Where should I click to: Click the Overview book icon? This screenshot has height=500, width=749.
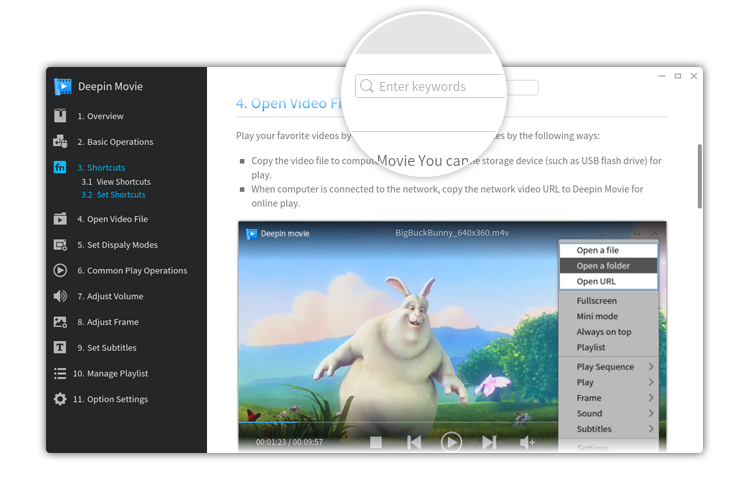[60, 116]
